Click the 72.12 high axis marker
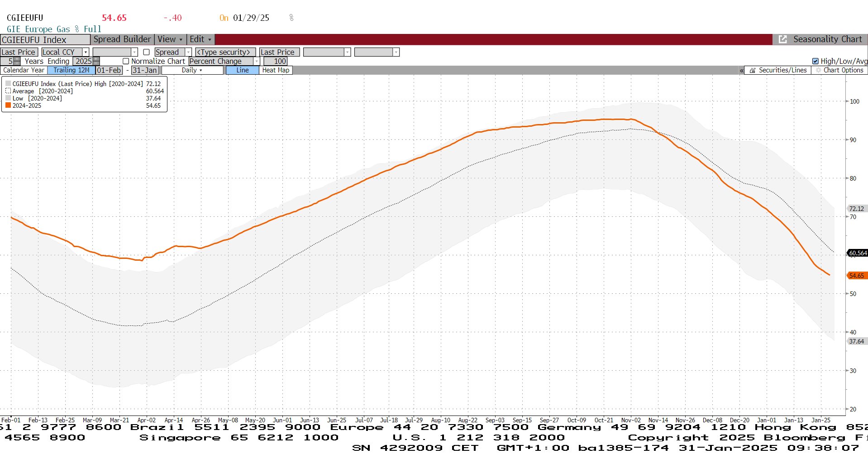 (856, 209)
